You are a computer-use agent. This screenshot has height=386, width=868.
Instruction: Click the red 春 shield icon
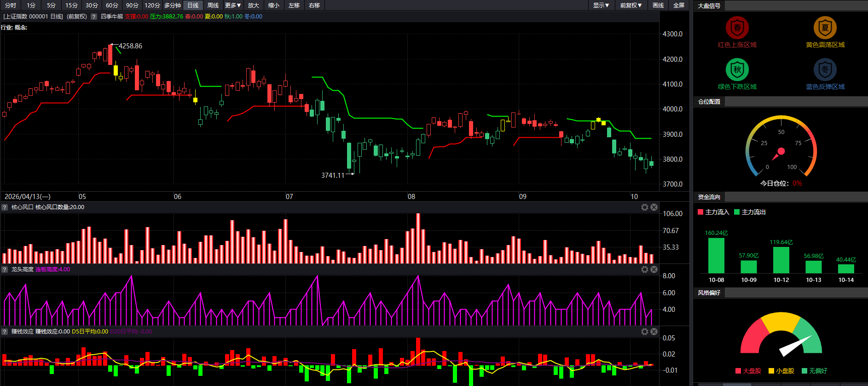pos(737,28)
